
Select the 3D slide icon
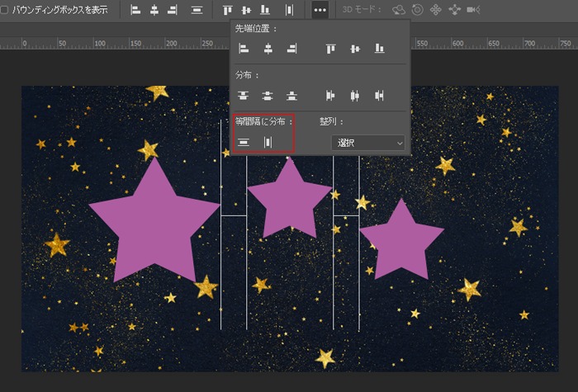(454, 10)
